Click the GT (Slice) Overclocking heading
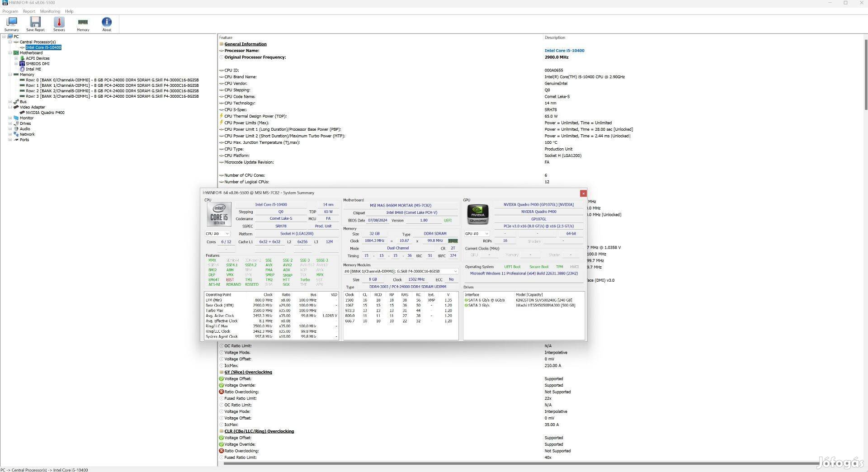The height and width of the screenshot is (472, 868). click(x=248, y=372)
